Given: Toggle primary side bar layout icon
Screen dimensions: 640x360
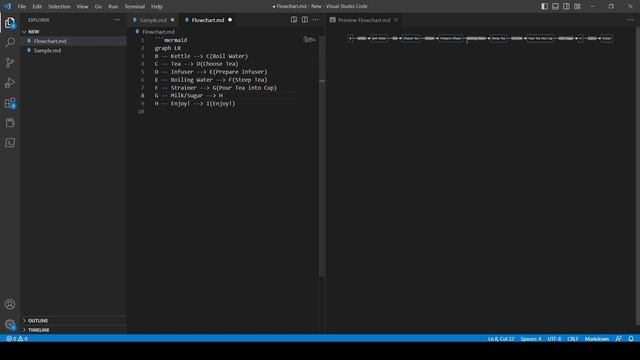Looking at the screenshot, I should coord(544,6).
